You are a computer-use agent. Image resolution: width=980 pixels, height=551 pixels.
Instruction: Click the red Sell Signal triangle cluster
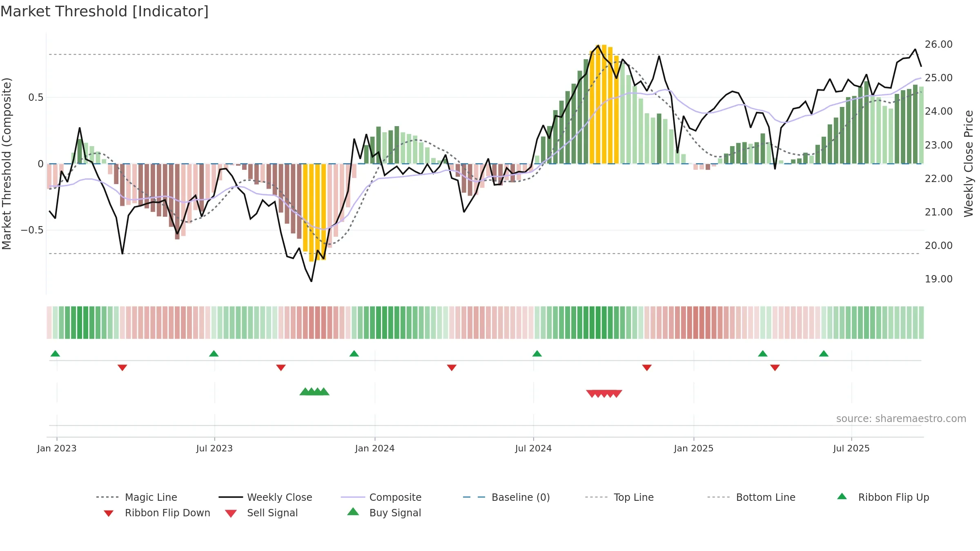click(x=604, y=393)
